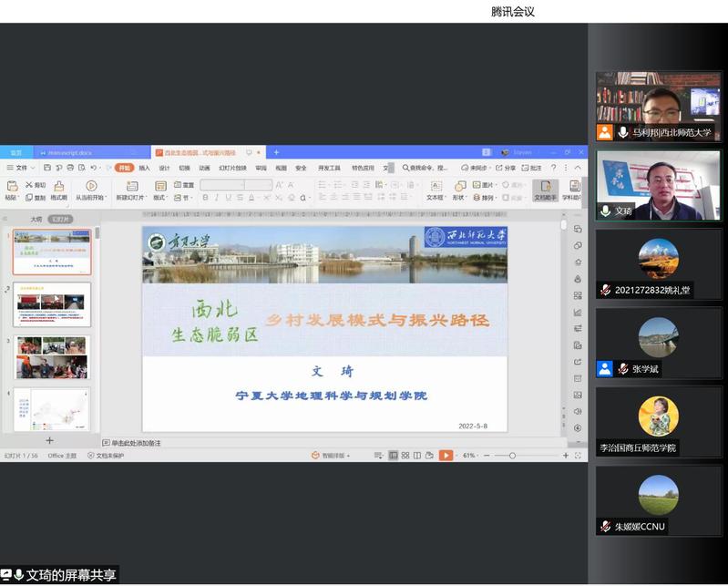Click the orange slideshow play button
Image resolution: width=728 pixels, height=586 pixels.
click(x=445, y=455)
